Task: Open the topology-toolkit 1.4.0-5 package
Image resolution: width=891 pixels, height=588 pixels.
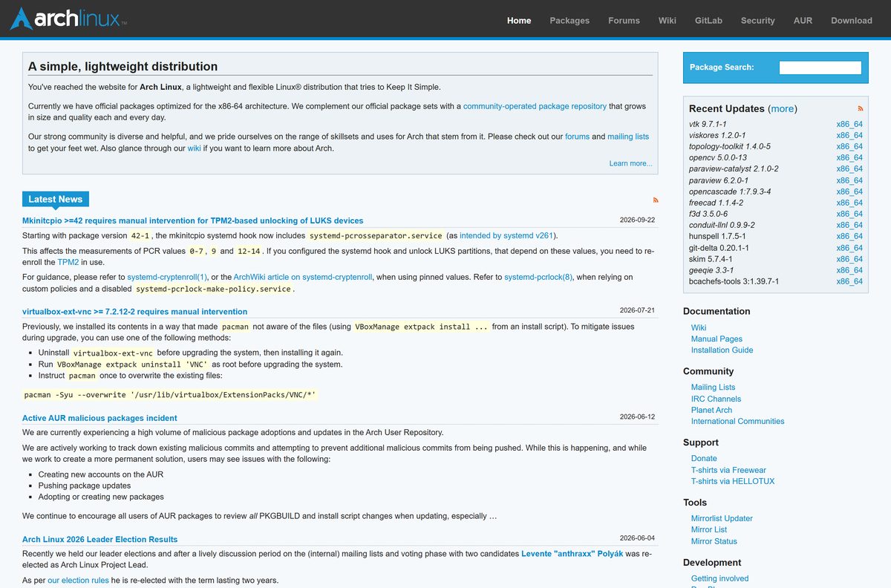Action: tap(730, 146)
